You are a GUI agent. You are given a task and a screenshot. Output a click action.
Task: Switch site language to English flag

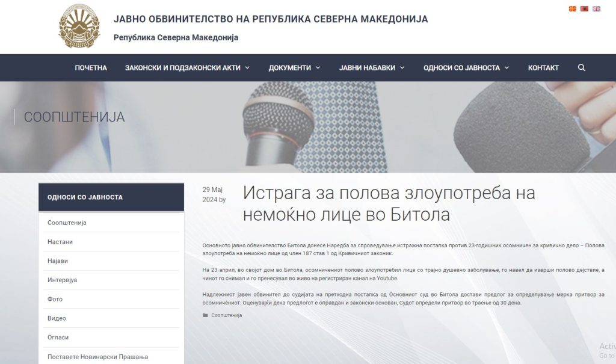(596, 9)
